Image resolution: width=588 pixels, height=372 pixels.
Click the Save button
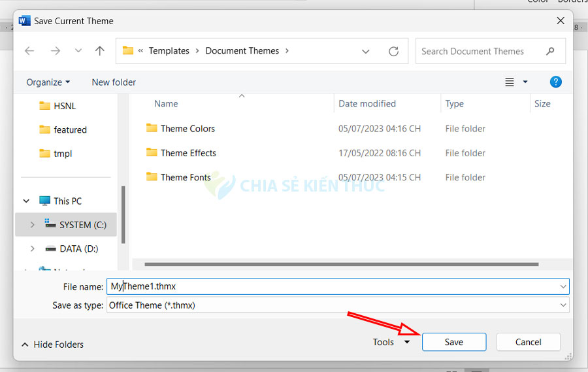453,342
